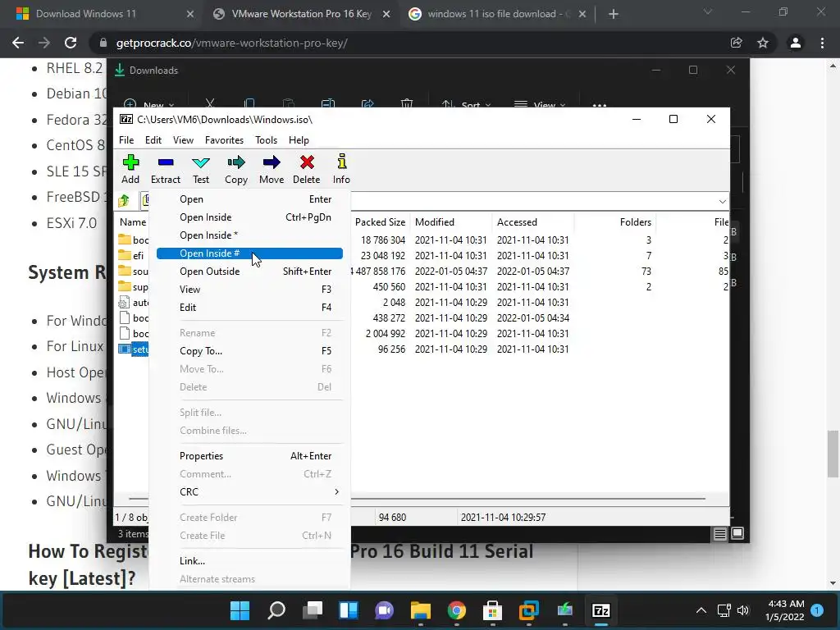Select Open Outside in context menu
The width and height of the screenshot is (840, 630).
(249, 271)
